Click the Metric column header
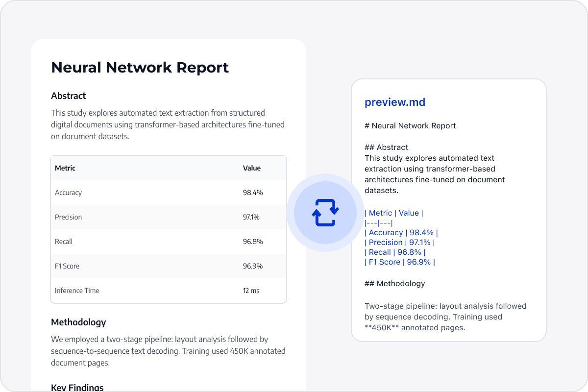The image size is (588, 392). pyautogui.click(x=65, y=168)
